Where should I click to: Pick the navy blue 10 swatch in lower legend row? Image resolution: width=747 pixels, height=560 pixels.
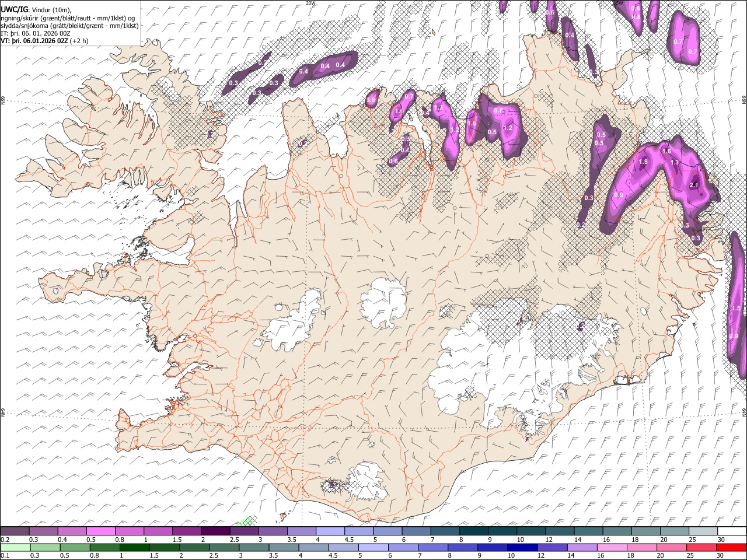[522, 547]
